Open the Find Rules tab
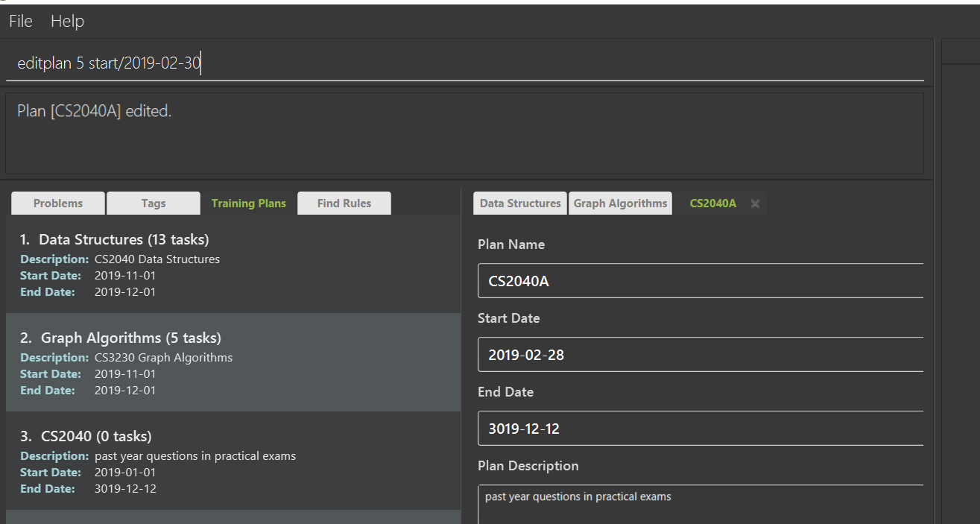The height and width of the screenshot is (524, 980). pyautogui.click(x=344, y=203)
